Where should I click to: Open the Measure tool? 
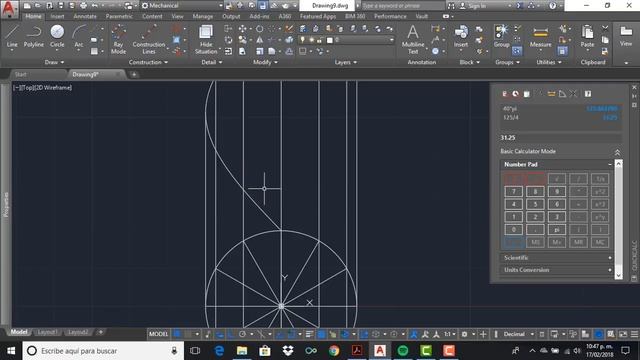point(540,37)
